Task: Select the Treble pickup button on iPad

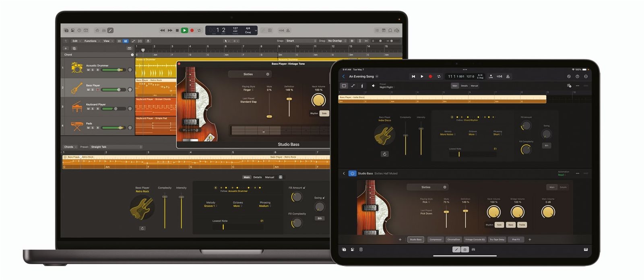Action: tap(522, 225)
